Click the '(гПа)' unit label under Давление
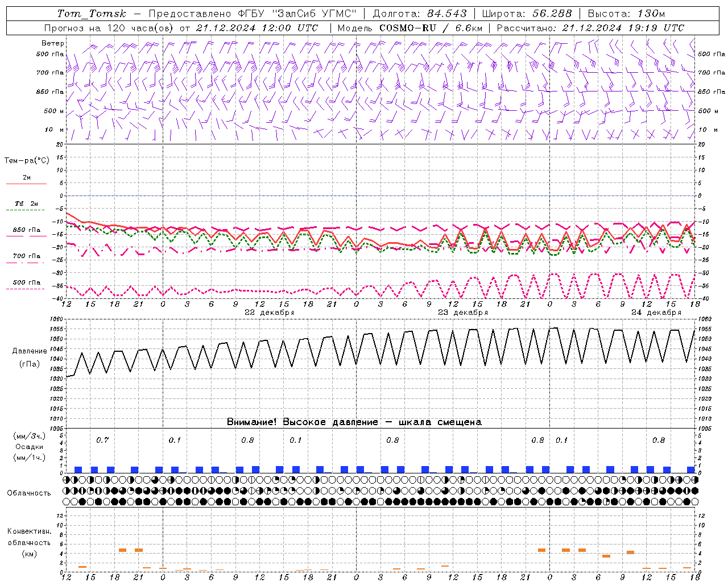The width and height of the screenshot is (728, 582). 29,364
